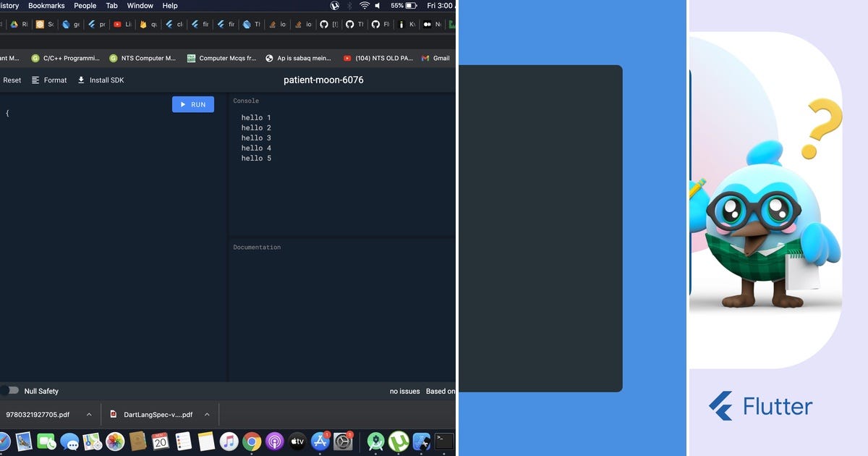Open Google Chrome from the dock
Screen dimensions: 868x456
(252, 441)
